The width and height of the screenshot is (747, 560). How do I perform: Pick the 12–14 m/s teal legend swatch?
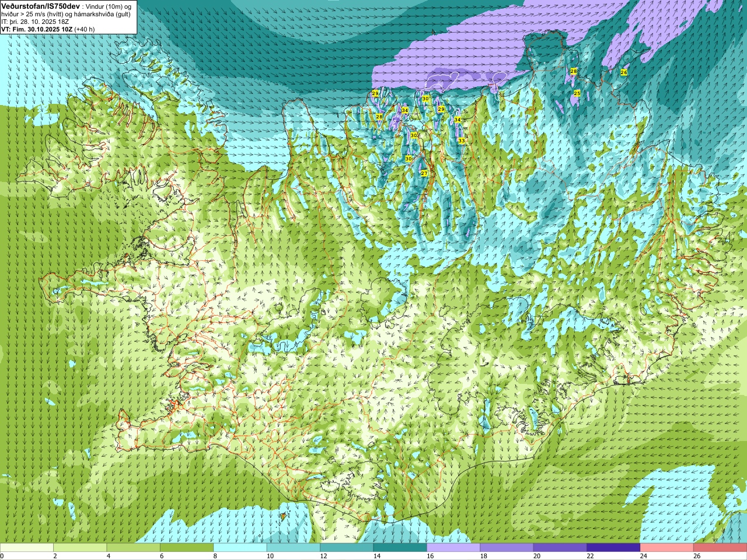(x=347, y=548)
